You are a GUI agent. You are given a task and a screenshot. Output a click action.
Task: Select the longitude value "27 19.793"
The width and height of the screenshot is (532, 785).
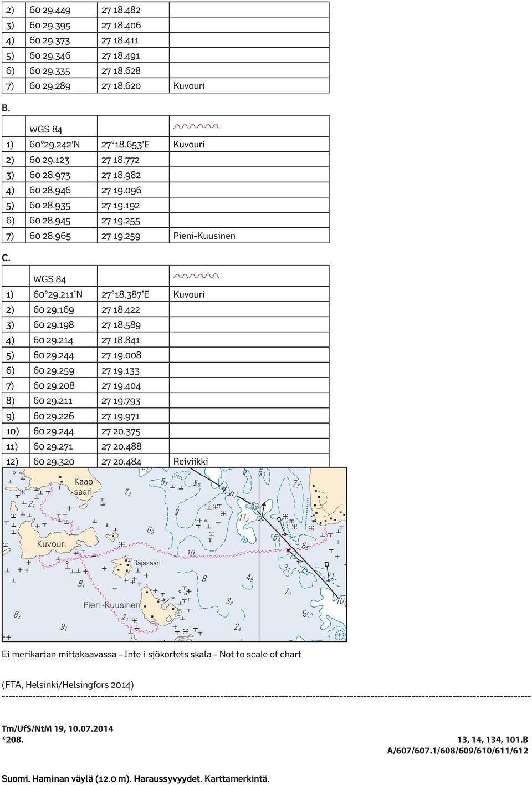(121, 401)
